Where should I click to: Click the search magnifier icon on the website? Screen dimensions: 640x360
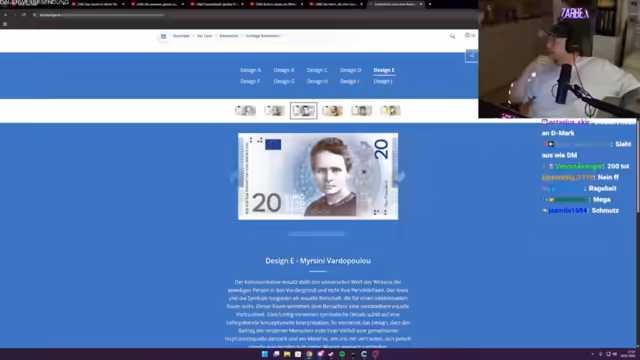click(452, 36)
